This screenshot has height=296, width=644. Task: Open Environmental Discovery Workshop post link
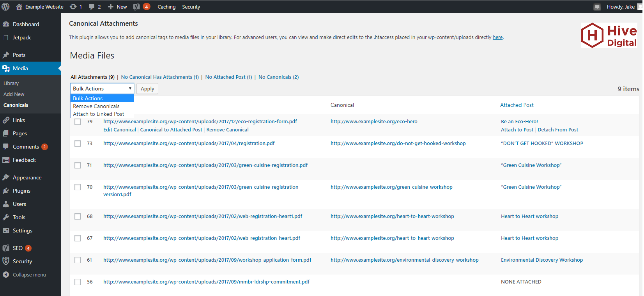[x=542, y=260]
